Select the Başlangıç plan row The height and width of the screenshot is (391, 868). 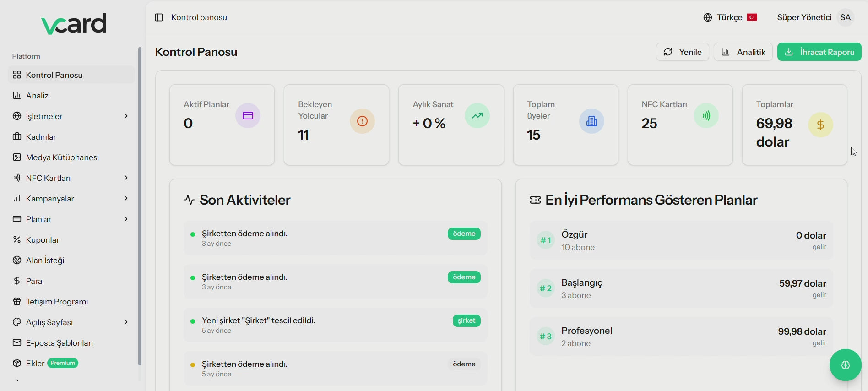(681, 288)
